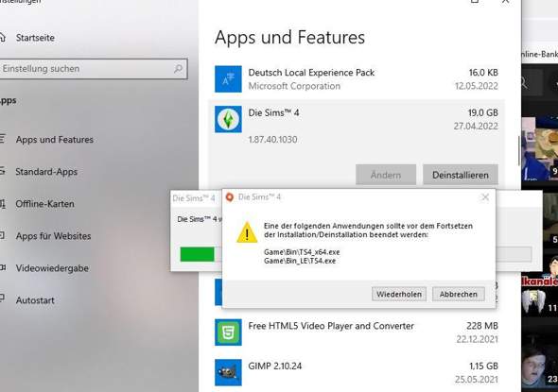Image resolution: width=558 pixels, height=392 pixels.
Task: Click the date 12.05.2022
Action: click(477, 86)
